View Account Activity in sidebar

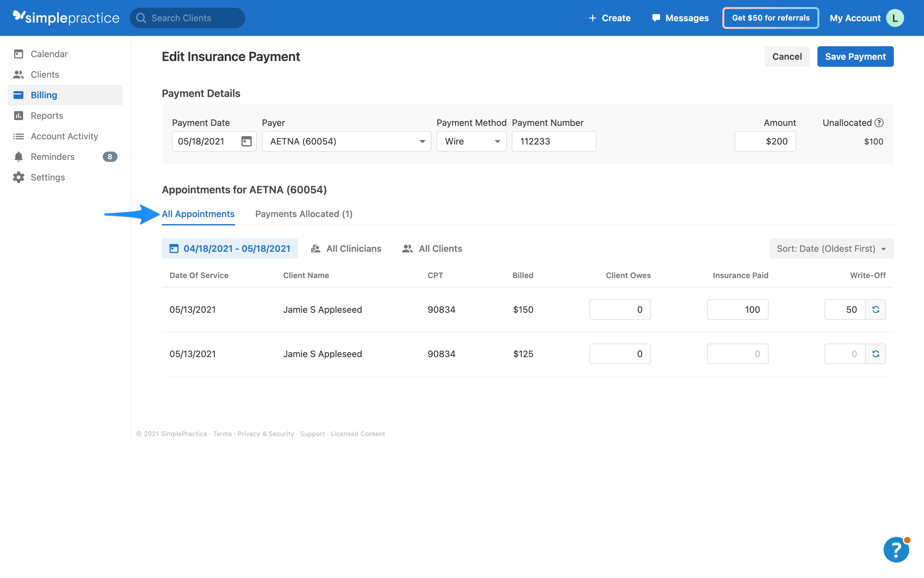point(64,136)
